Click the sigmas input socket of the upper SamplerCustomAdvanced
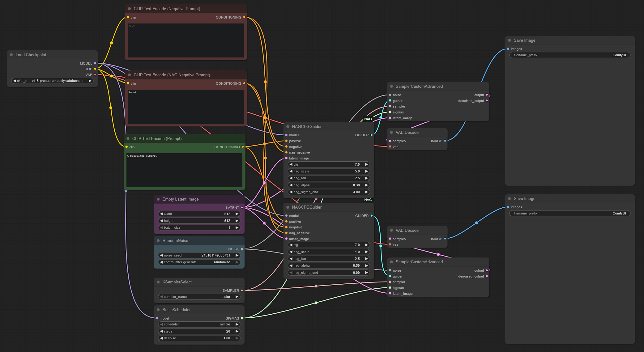The height and width of the screenshot is (352, 644). click(390, 112)
